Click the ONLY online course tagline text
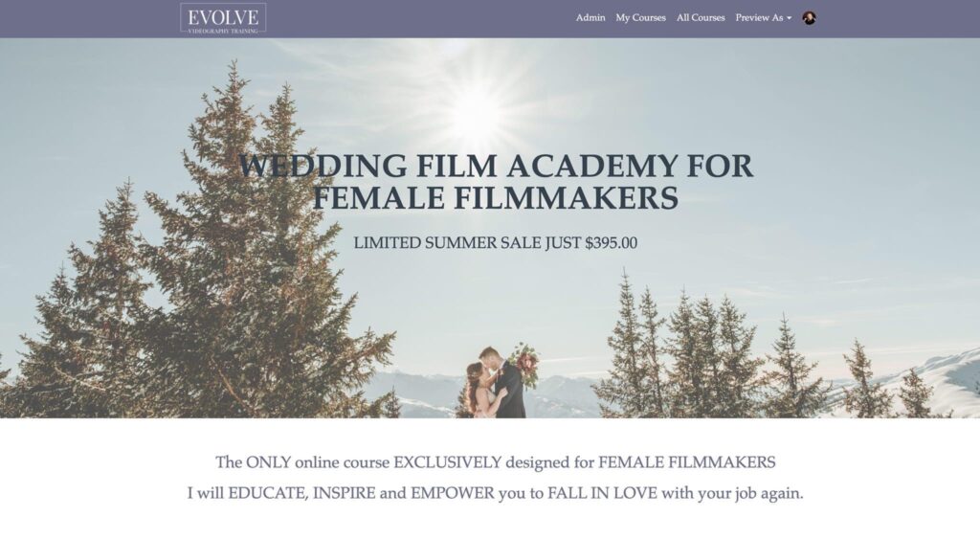Viewport: 980px width, 539px height. 496,462
